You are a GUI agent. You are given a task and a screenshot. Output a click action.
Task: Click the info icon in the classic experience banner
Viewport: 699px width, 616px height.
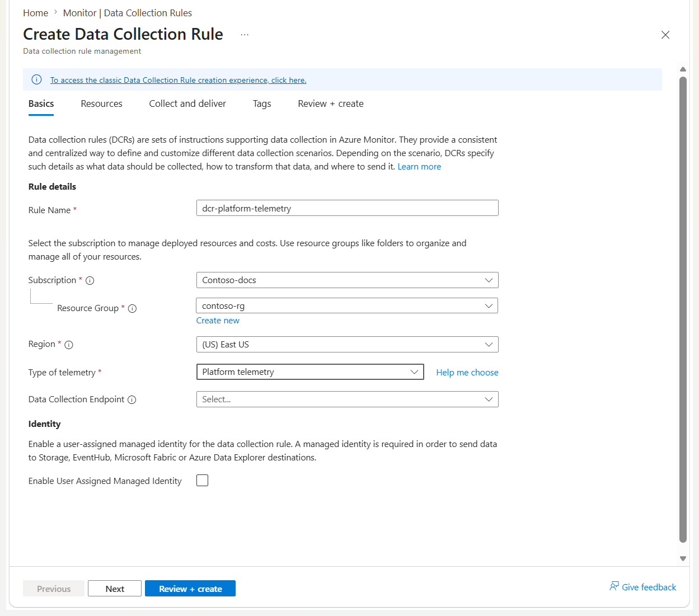coord(36,79)
